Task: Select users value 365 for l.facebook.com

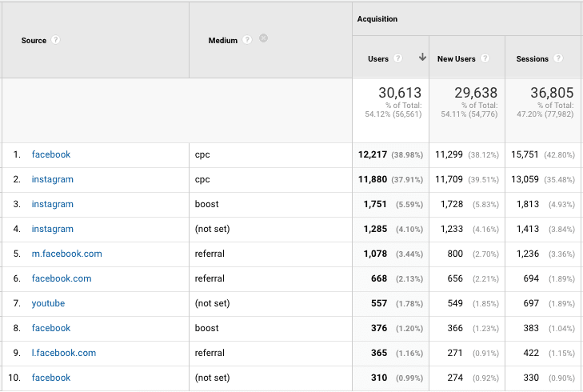Action: [x=379, y=353]
